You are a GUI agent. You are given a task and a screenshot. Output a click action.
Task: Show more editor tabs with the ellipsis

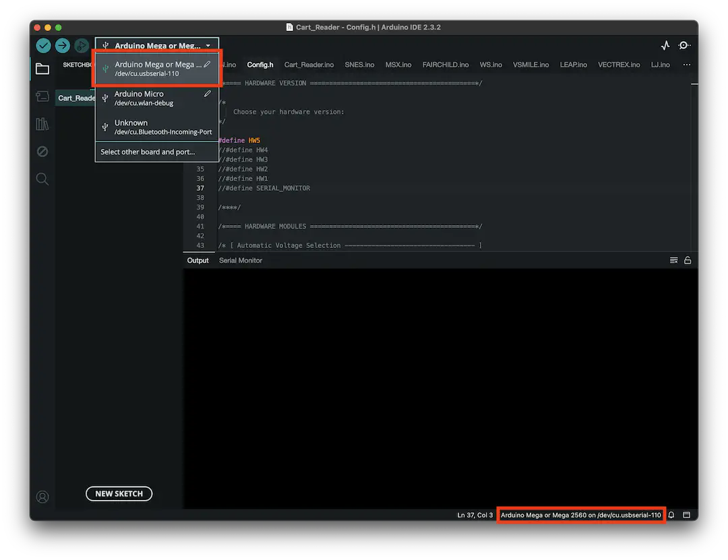tap(687, 65)
